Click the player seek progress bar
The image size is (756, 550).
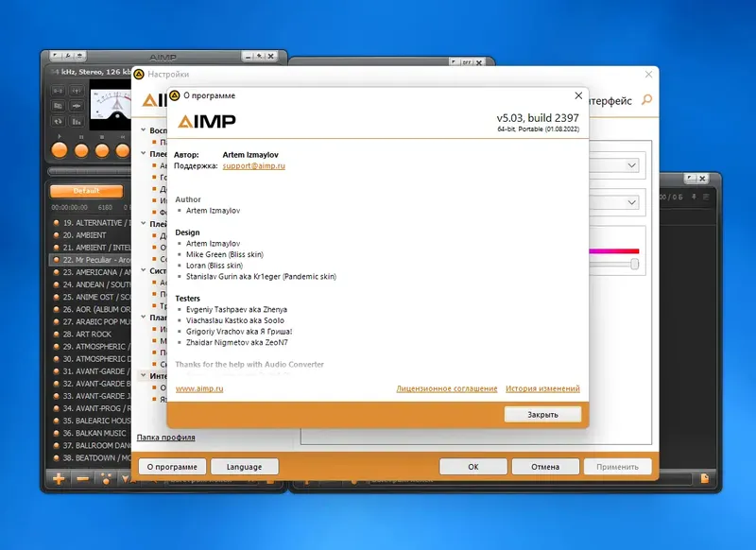tap(90, 171)
